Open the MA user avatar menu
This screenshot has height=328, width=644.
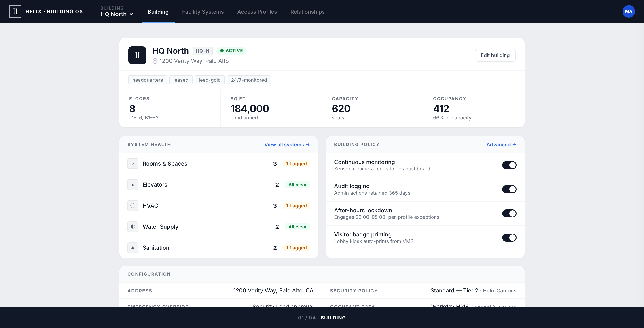(629, 11)
